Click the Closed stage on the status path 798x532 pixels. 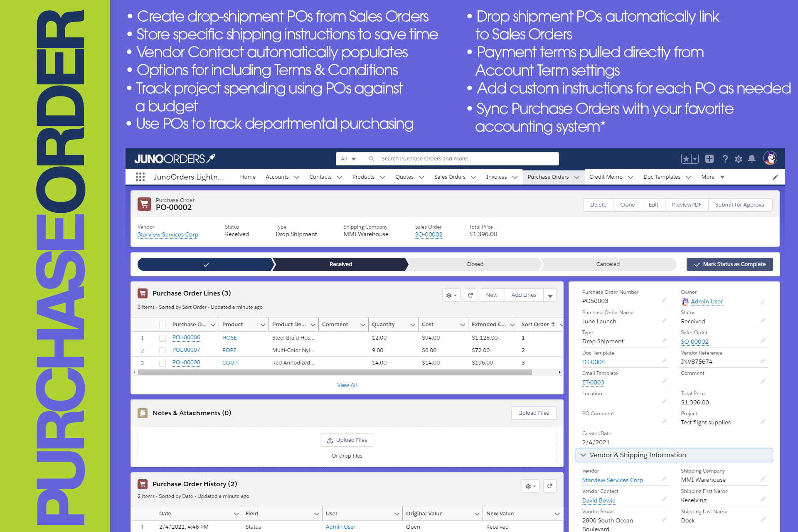point(475,264)
